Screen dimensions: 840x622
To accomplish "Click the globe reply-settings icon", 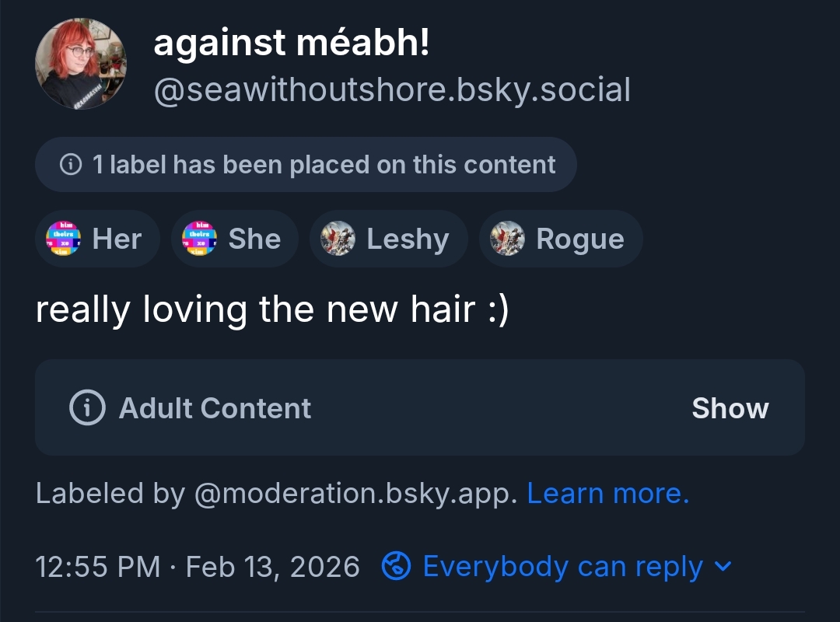I will pos(397,566).
